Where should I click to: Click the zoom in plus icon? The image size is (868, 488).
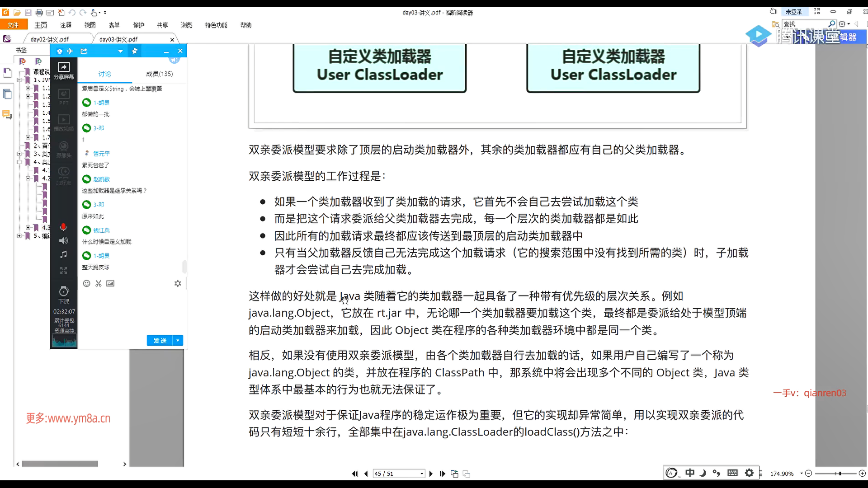(x=862, y=474)
